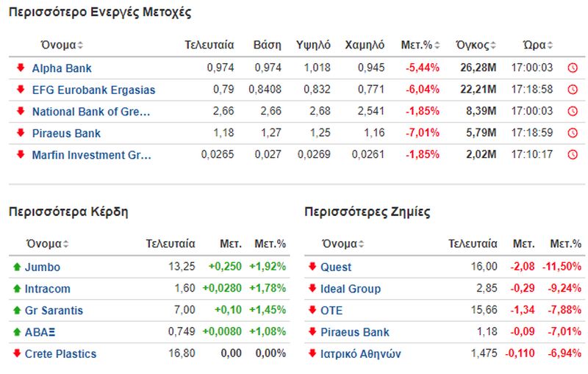The height and width of the screenshot is (374, 588).
Task: Sort most active table by Όνομα
Action: point(62,45)
